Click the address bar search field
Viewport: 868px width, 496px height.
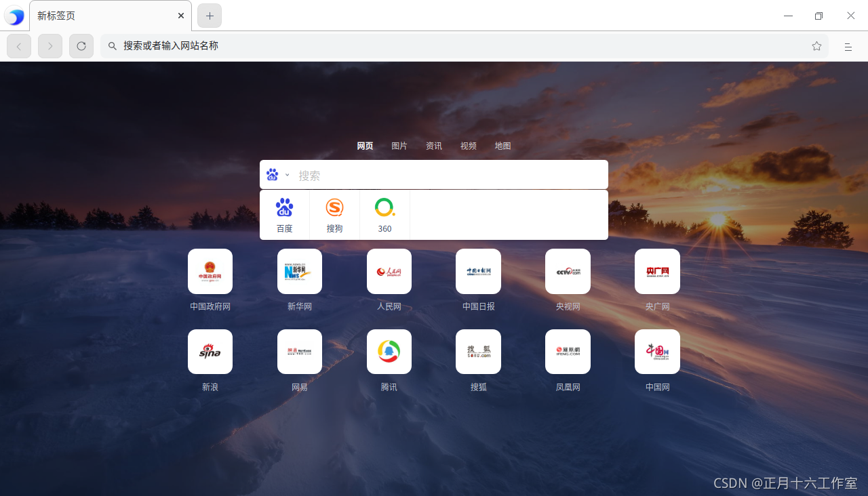(x=464, y=46)
